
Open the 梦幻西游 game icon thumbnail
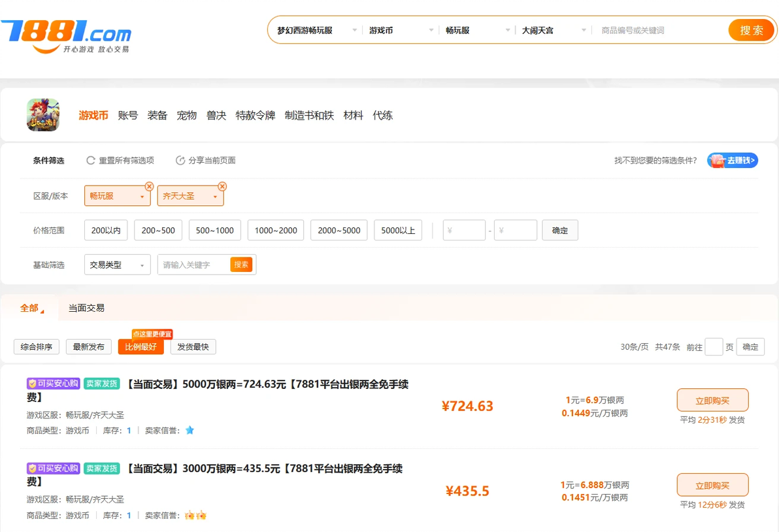43,115
